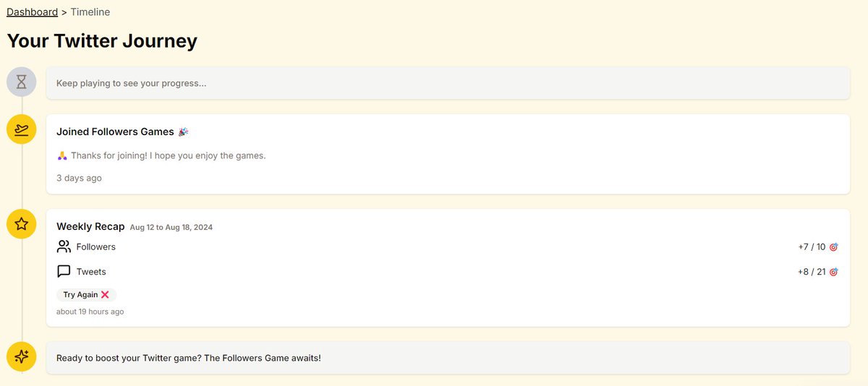Viewport: 868px width, 386px height.
Task: Click the target icon next to +7 / 10
Action: click(833, 247)
